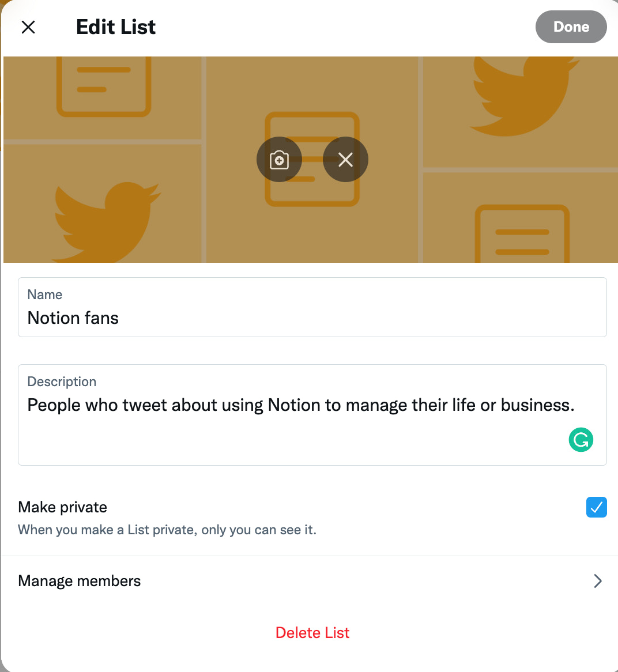Click the right arrow beside Manage members
This screenshot has width=618, height=672.
point(598,581)
